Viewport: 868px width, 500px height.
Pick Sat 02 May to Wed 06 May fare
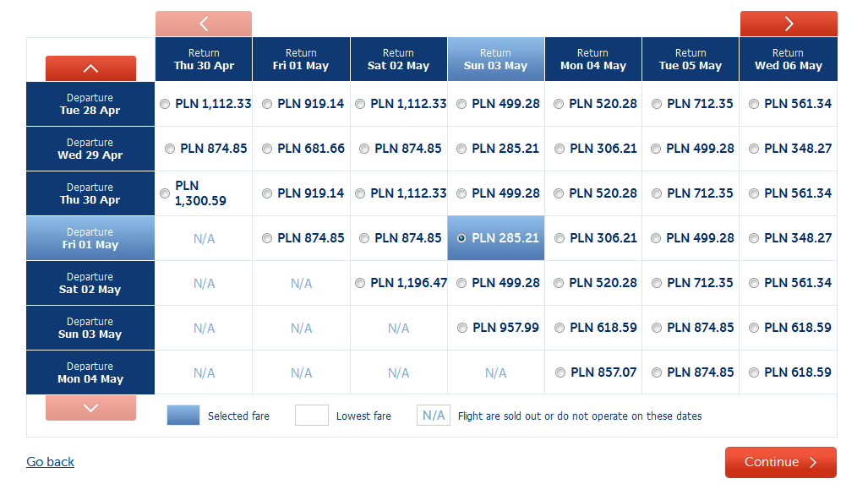tap(753, 283)
